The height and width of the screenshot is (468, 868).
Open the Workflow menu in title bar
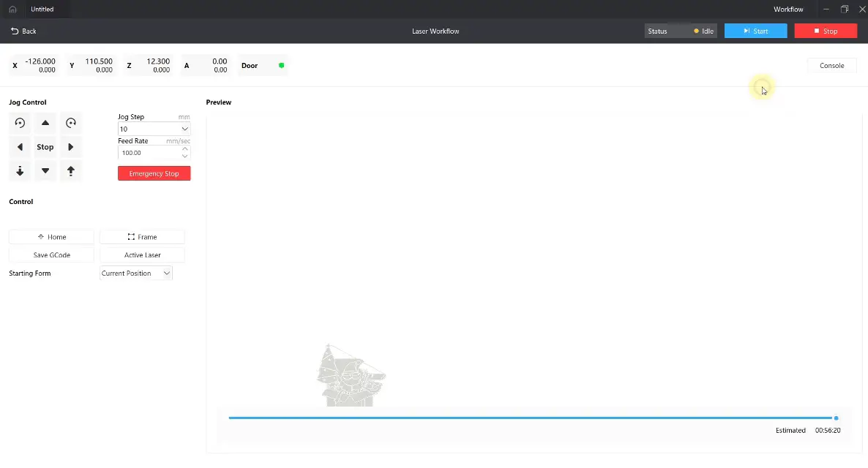pyautogui.click(x=788, y=10)
